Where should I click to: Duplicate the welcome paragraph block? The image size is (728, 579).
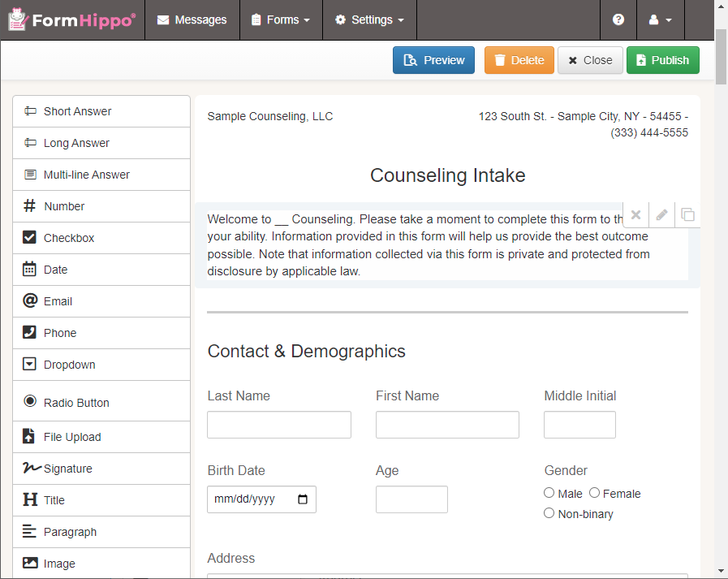(687, 215)
